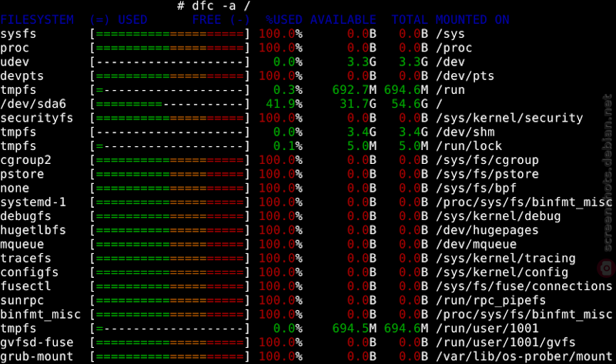
Task: Click the 'dfc -a /' command text
Action: click(x=221, y=6)
